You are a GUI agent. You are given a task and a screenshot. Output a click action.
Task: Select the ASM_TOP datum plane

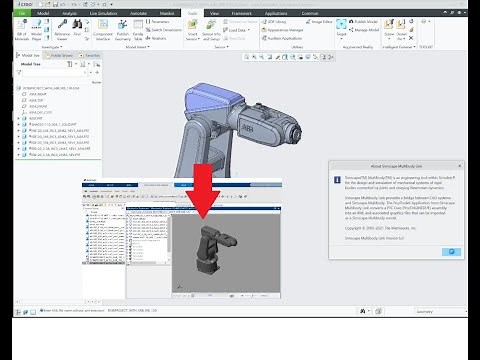pos(33,100)
